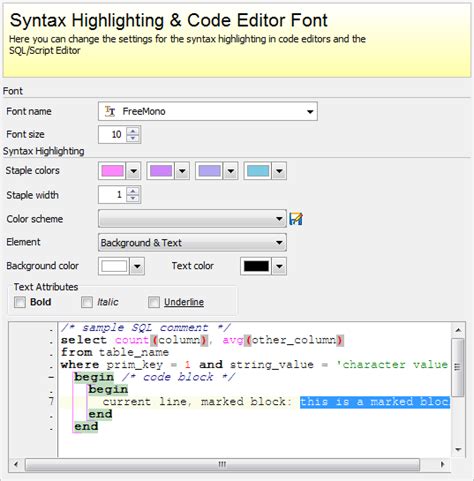Click the lavender staple color swatch
This screenshot has width=474, height=481.
point(210,171)
